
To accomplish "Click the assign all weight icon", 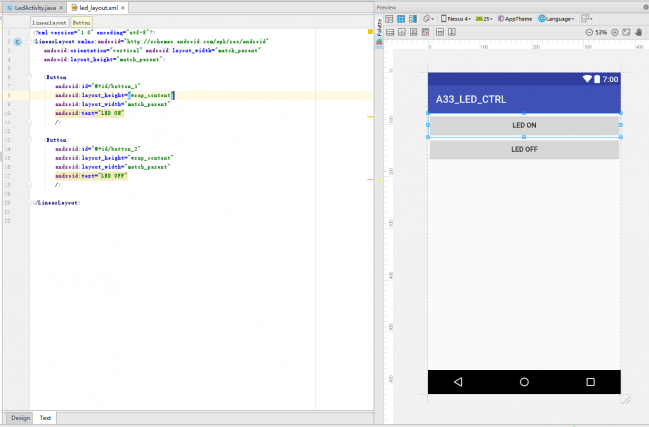I will [413, 32].
